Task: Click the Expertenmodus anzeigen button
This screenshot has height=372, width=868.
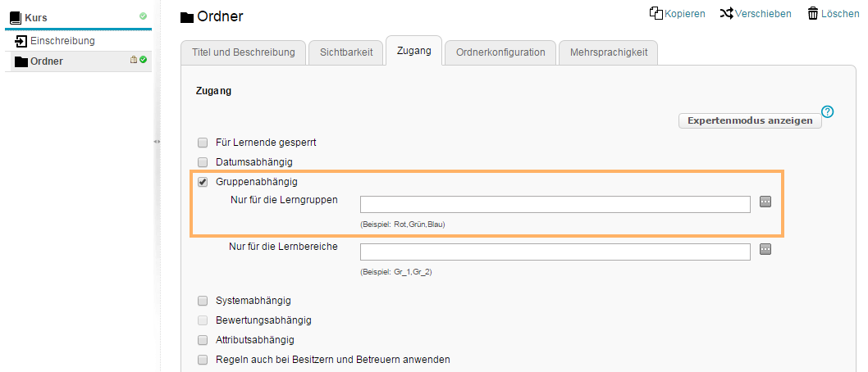Action: [750, 120]
